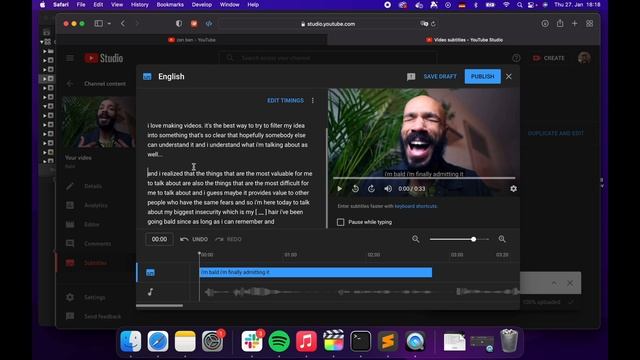640x360 pixels.
Task: Zoom in the subtitle timeline
Action: tap(502, 239)
